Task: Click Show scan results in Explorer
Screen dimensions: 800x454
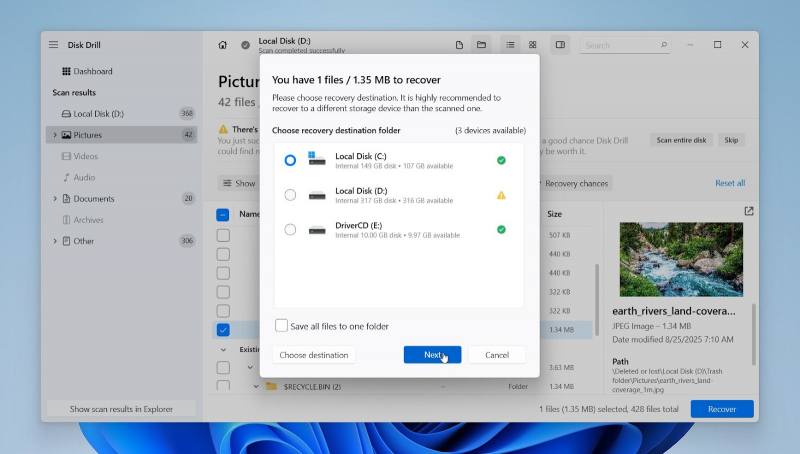Action: coord(121,409)
